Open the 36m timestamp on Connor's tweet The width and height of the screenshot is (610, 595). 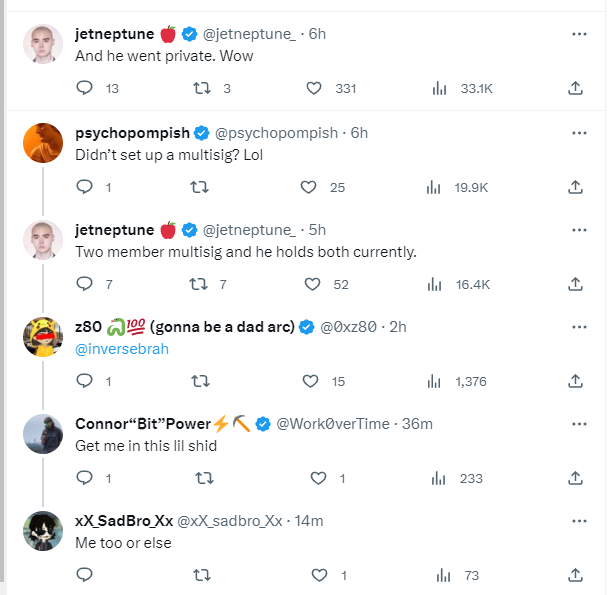417,424
